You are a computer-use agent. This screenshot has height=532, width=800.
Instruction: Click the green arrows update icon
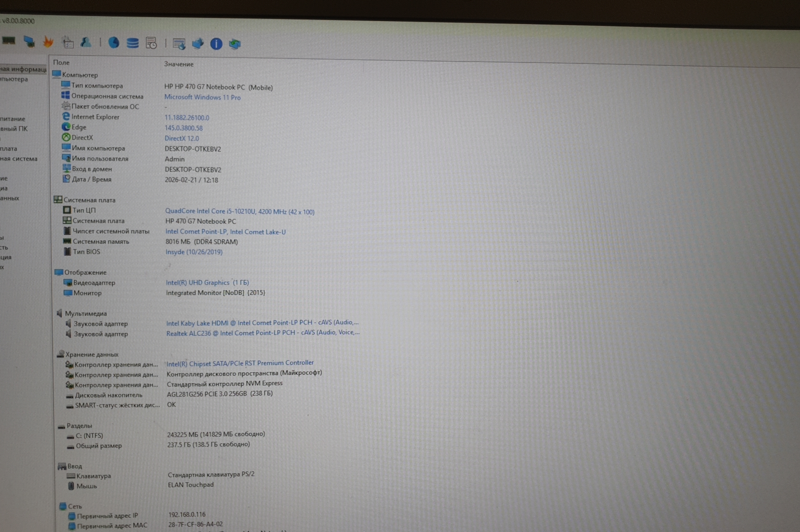tap(235, 44)
